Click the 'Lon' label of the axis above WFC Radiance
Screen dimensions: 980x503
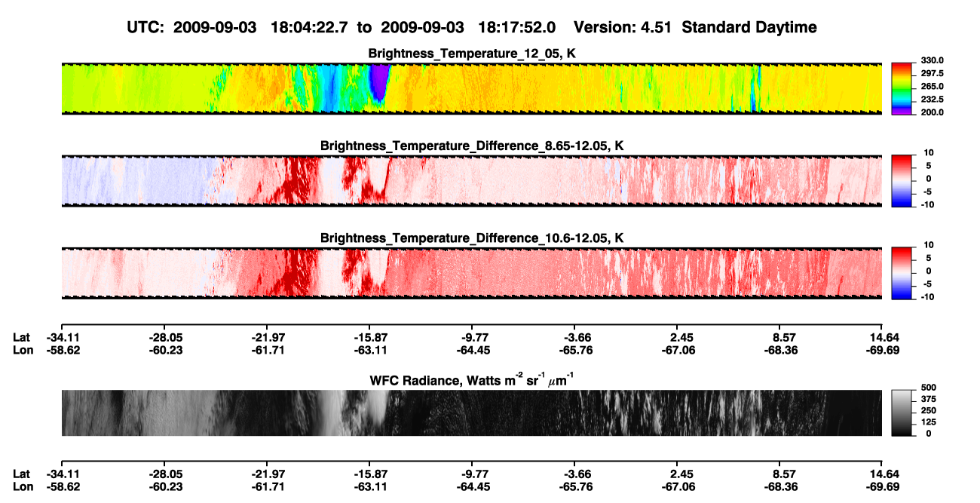coord(23,350)
